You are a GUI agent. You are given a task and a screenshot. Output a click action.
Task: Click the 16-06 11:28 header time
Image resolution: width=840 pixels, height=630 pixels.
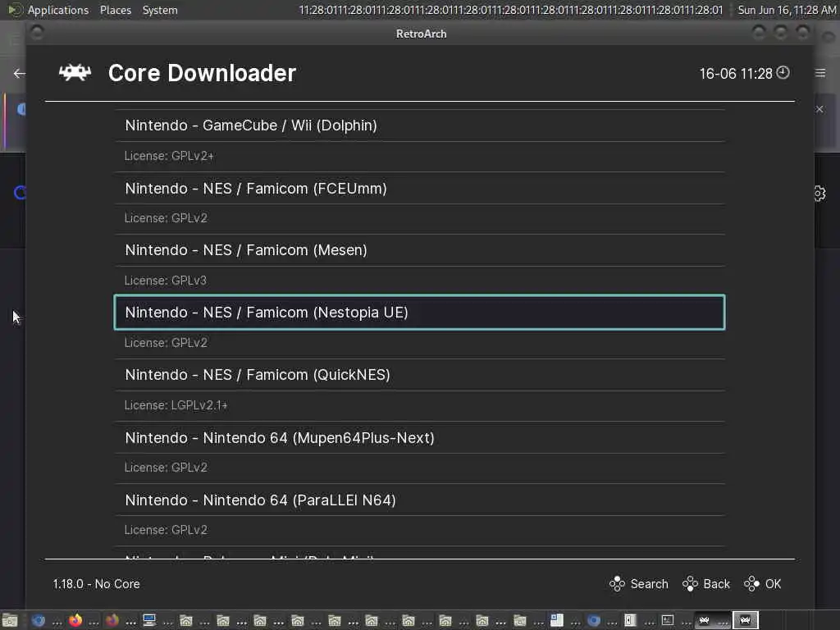click(736, 73)
